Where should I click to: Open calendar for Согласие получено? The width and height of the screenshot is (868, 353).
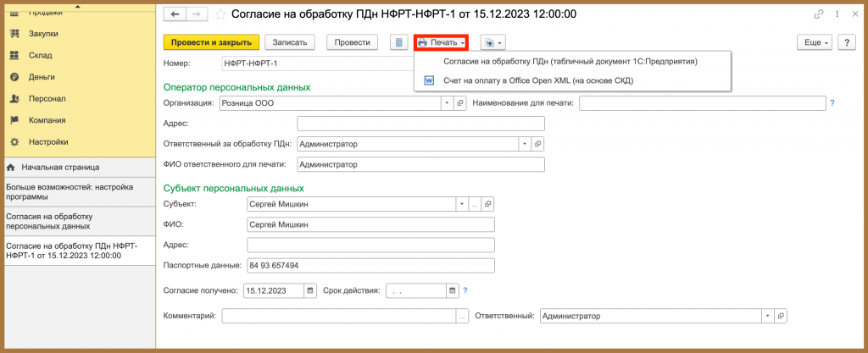pos(310,290)
